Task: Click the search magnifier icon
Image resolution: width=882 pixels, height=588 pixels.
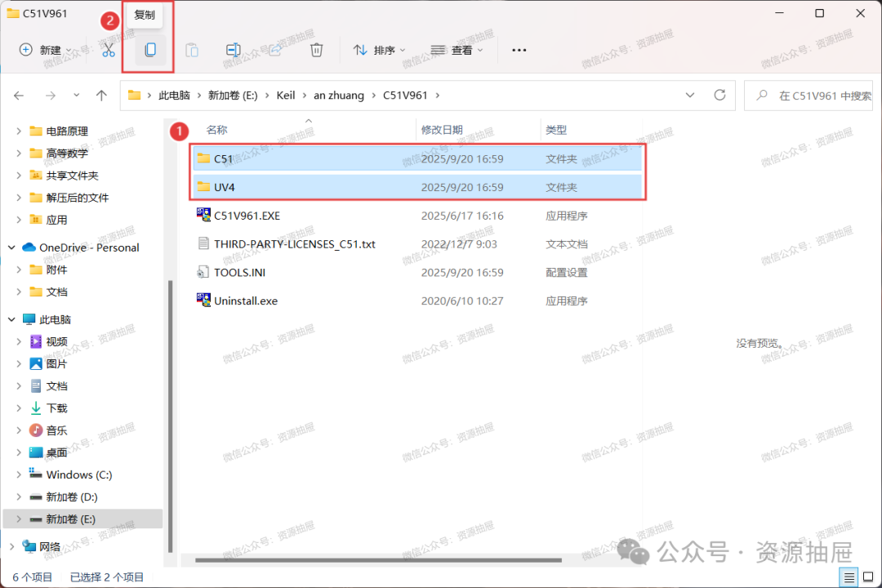Action: coord(762,95)
